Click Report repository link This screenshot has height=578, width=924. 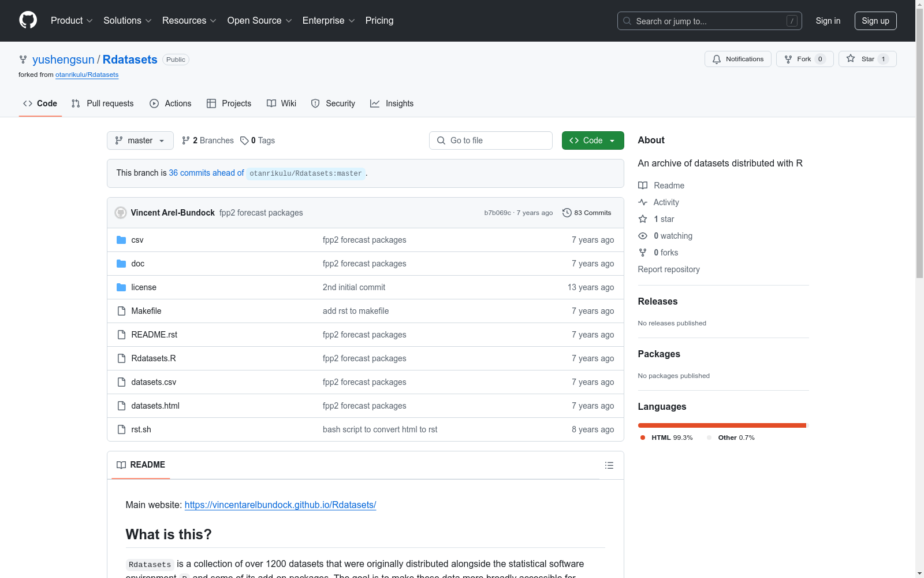point(668,269)
